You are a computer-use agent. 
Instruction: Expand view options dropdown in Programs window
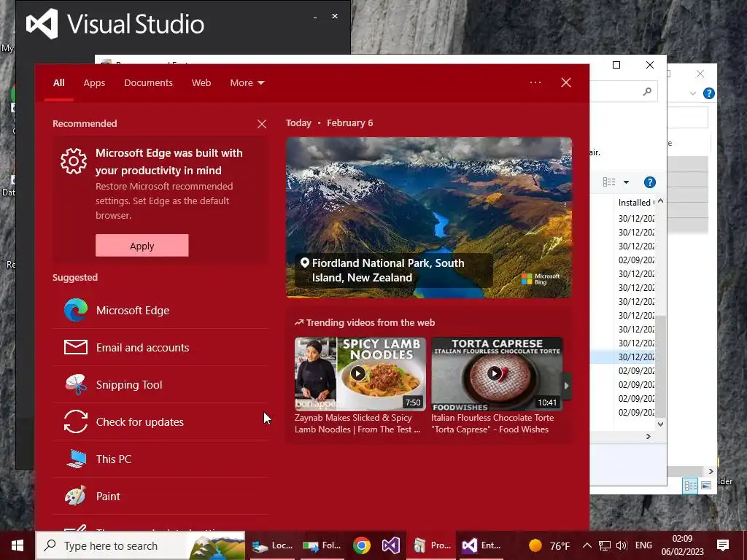(x=627, y=182)
